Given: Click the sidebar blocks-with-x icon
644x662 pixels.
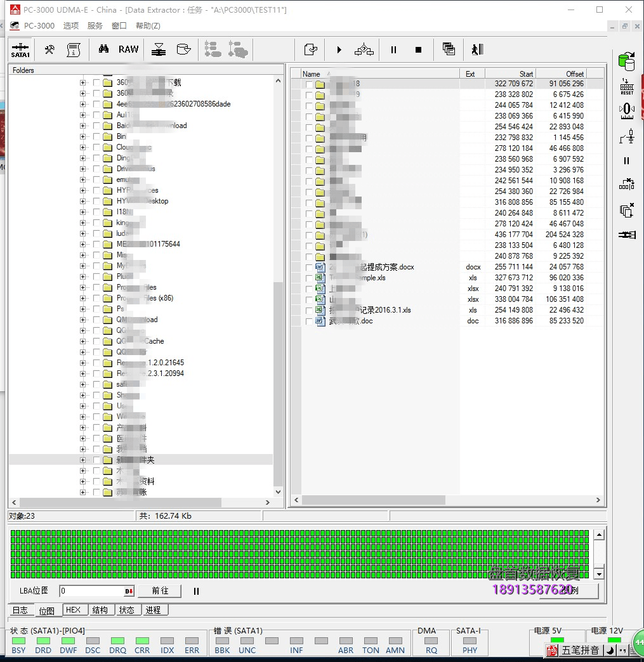Looking at the screenshot, I should pyautogui.click(x=627, y=184).
